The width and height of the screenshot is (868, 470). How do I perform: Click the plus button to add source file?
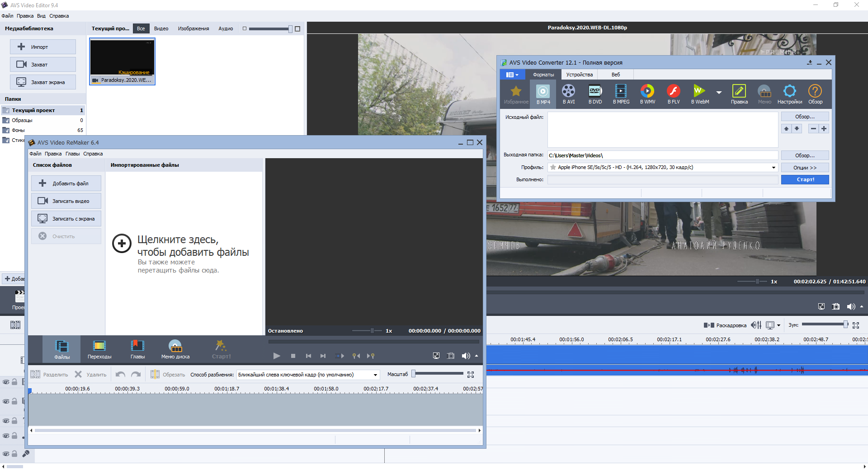click(x=824, y=129)
